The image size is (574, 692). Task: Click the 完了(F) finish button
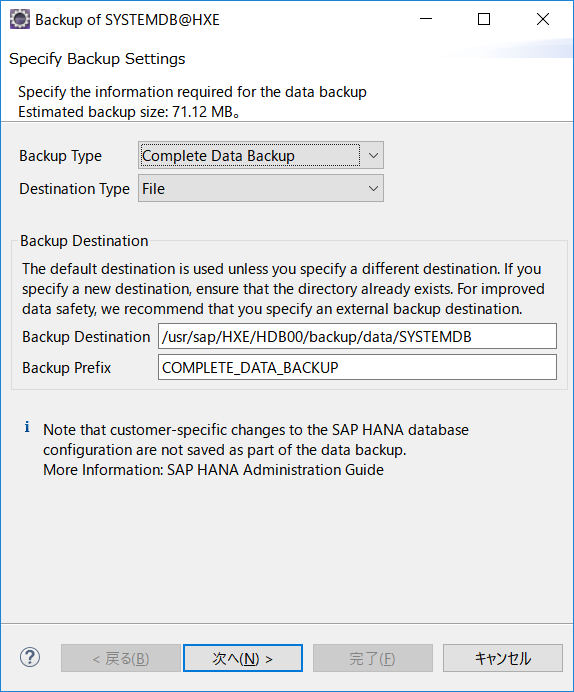(373, 658)
